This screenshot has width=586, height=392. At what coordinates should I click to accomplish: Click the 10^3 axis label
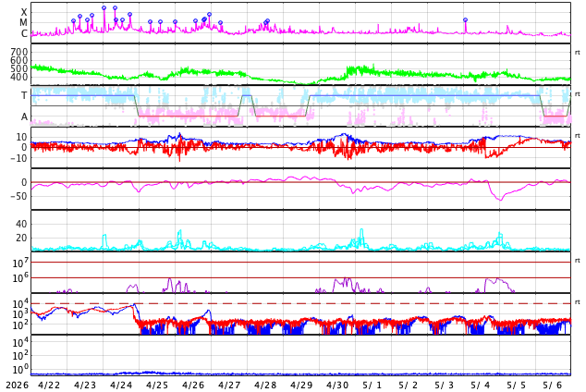point(20,314)
